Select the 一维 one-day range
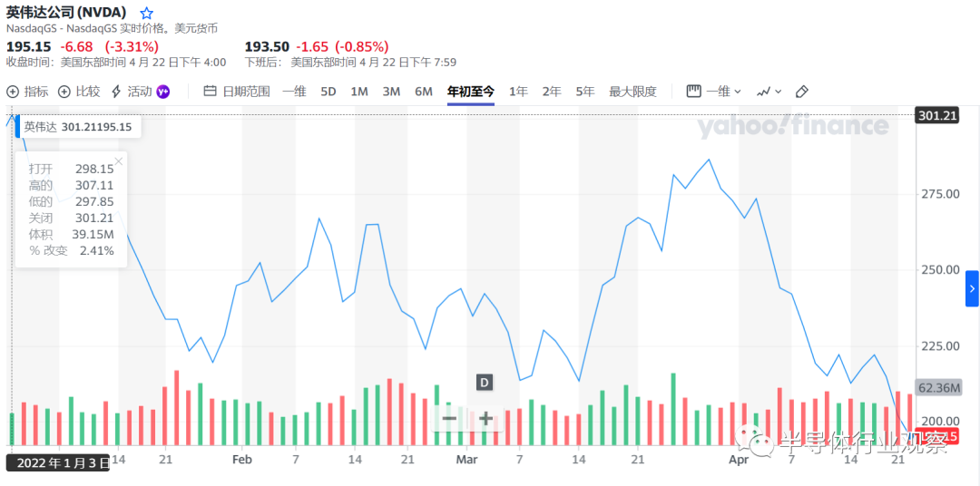 tap(294, 92)
